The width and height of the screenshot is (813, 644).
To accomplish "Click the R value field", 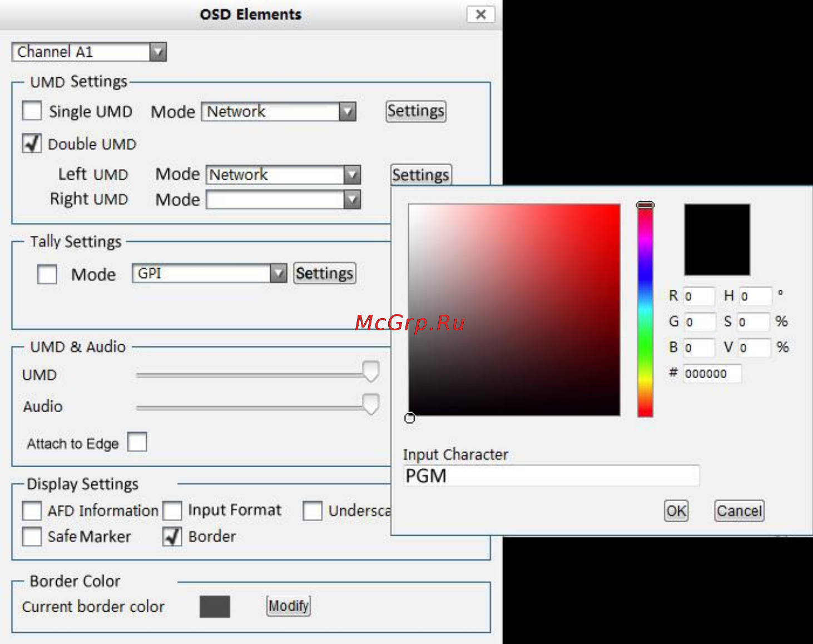I will coord(699,296).
